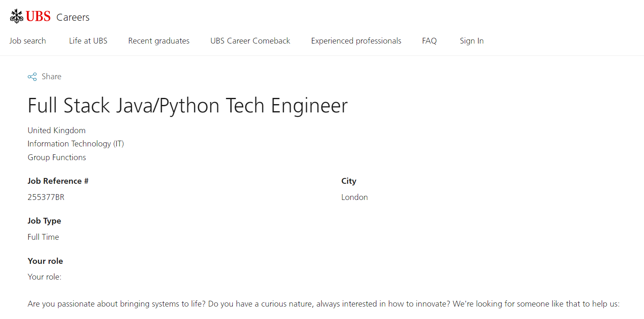This screenshot has height=319, width=644.
Task: Click the share icon beside Share
Action: click(32, 77)
